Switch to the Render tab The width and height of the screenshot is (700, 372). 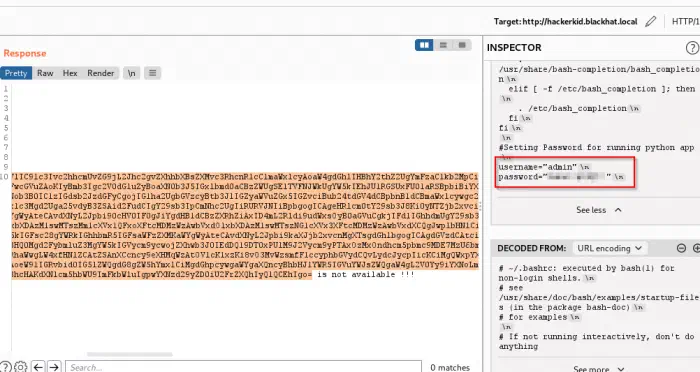coord(100,73)
